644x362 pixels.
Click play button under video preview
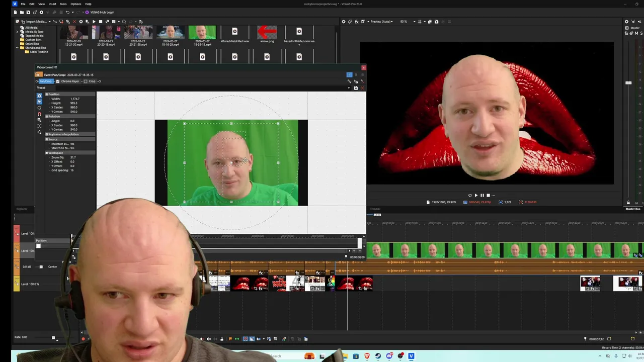coord(476,195)
